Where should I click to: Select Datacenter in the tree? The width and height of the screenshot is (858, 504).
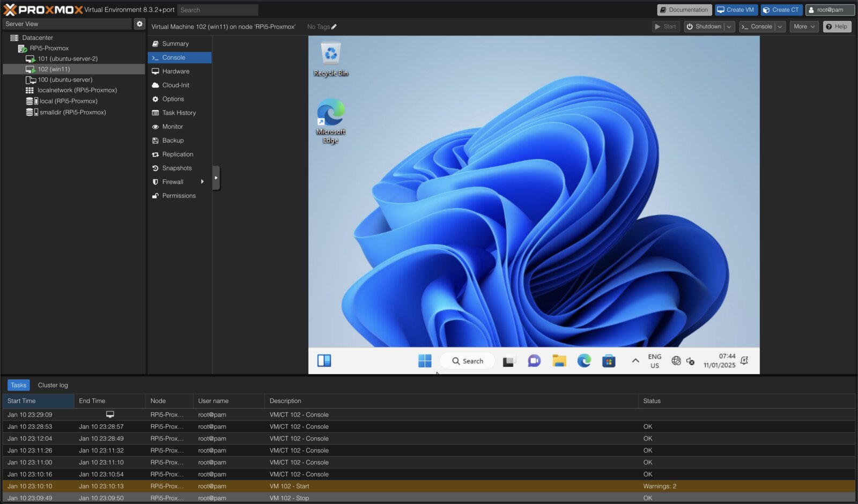[x=38, y=38]
